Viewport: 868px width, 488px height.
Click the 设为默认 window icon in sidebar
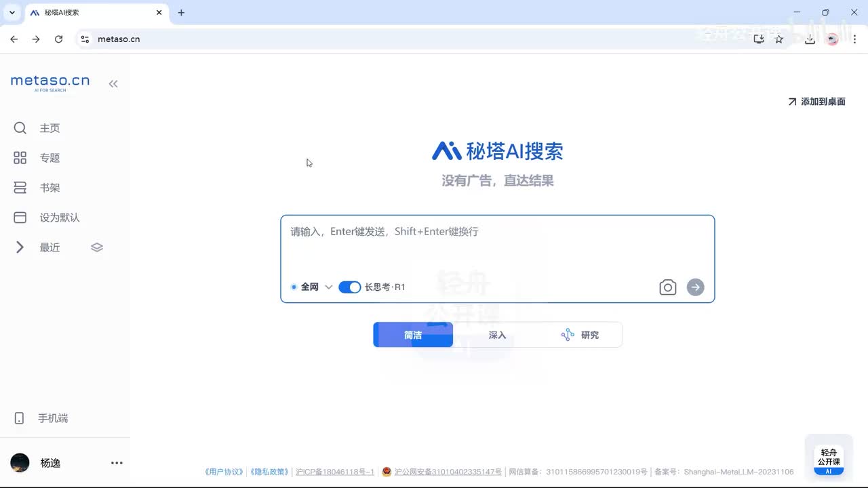(x=20, y=218)
